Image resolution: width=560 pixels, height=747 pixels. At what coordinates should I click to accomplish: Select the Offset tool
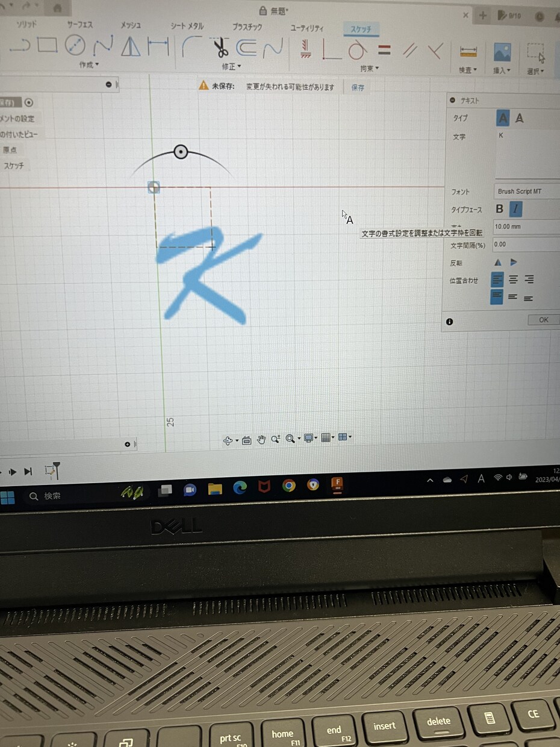pos(246,48)
